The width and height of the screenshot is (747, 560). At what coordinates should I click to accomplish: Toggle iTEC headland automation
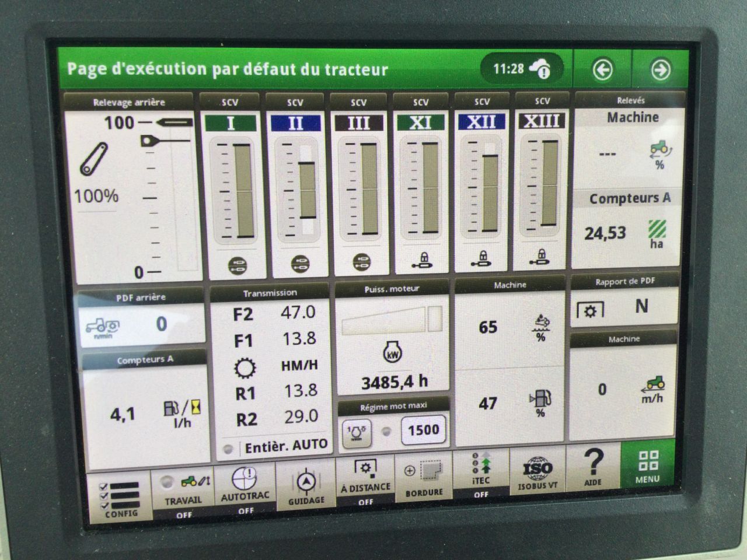[x=481, y=475]
